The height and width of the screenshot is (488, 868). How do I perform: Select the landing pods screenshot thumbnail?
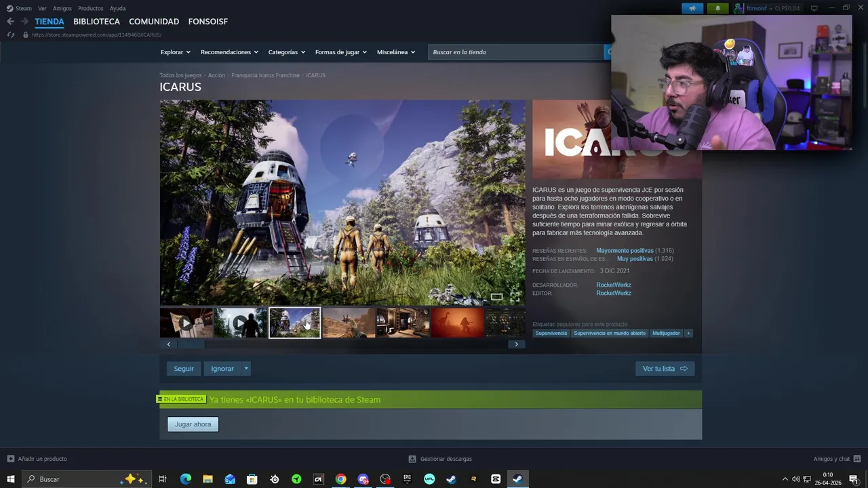295,323
